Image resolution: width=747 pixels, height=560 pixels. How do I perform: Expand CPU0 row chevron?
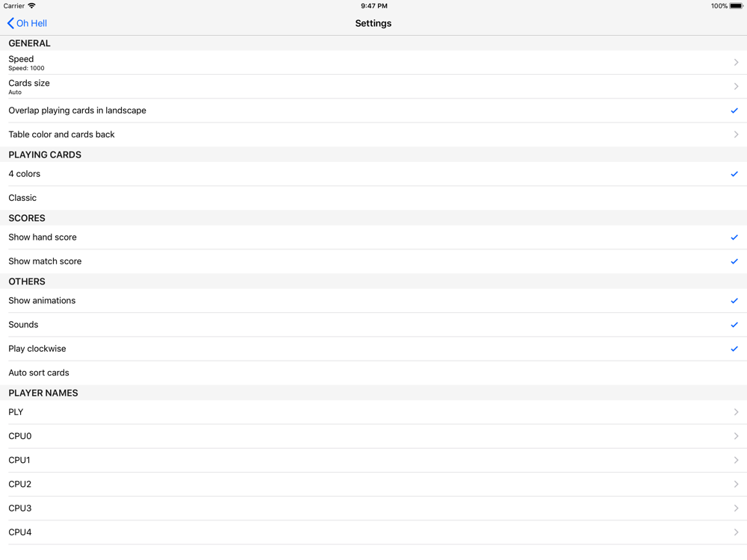[736, 436]
